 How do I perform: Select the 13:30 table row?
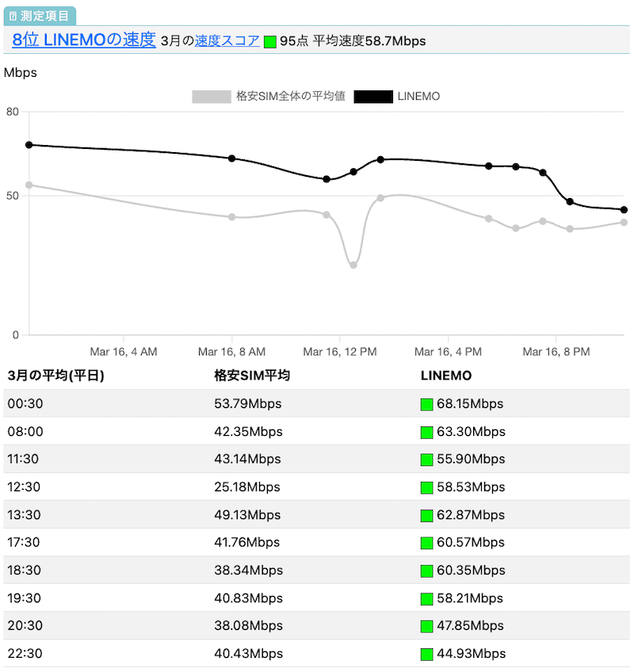point(317,515)
